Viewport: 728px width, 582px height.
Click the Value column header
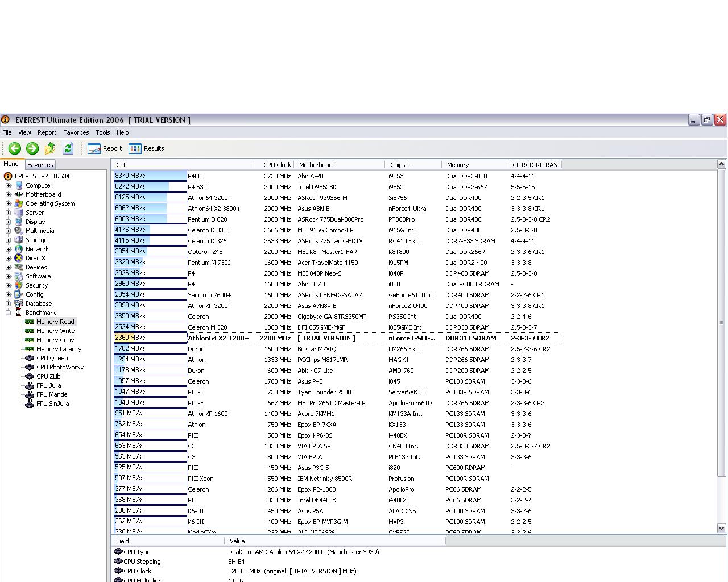click(x=335, y=541)
